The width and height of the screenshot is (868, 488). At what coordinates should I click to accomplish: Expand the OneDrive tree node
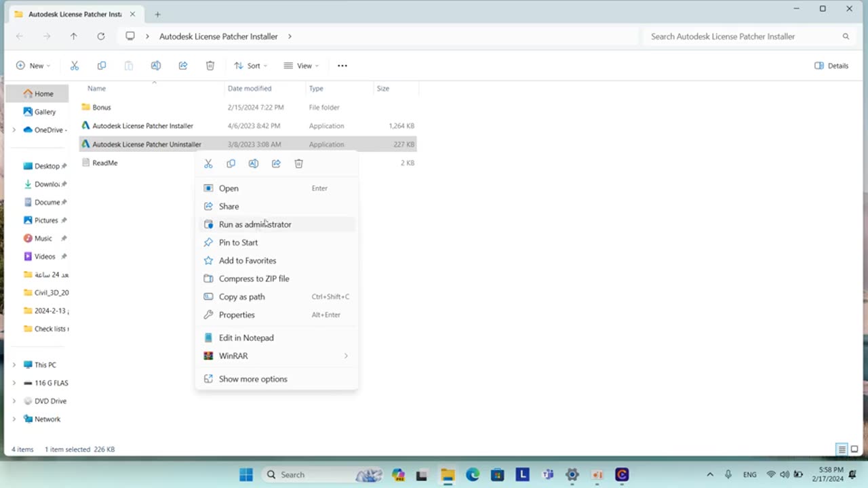14,130
